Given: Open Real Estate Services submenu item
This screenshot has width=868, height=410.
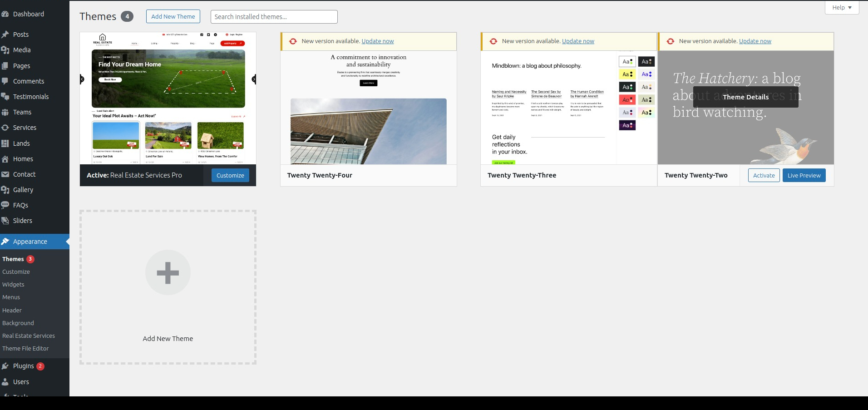Looking at the screenshot, I should click(29, 336).
